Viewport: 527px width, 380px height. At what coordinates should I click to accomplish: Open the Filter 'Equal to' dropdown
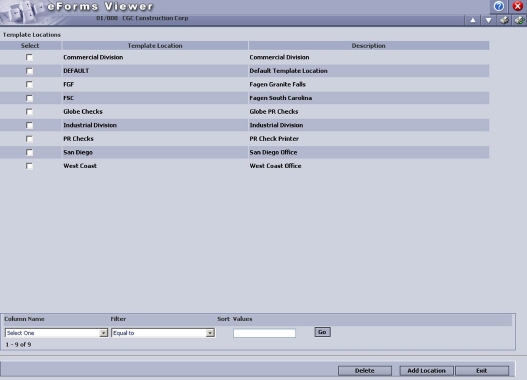coord(163,333)
